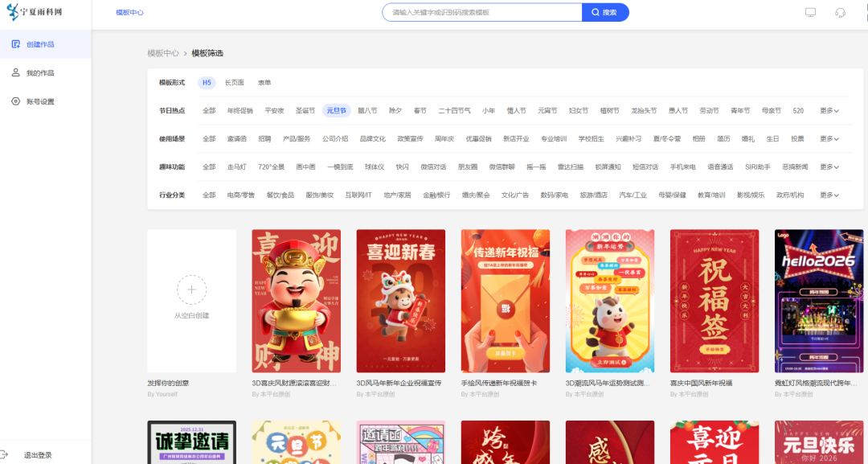Click the plus icon in 从空白创建 card
Viewport: 868px width, 464px height.
(x=191, y=289)
